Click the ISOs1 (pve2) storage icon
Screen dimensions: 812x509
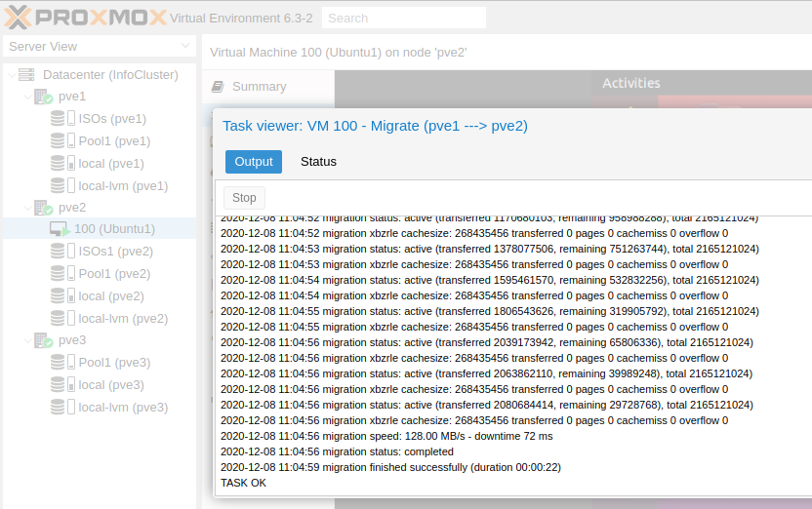[62, 252]
